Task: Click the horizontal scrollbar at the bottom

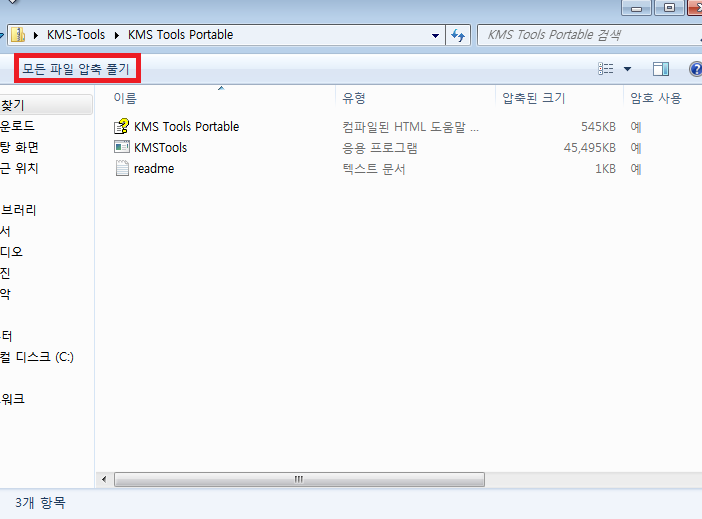Action: point(297,479)
